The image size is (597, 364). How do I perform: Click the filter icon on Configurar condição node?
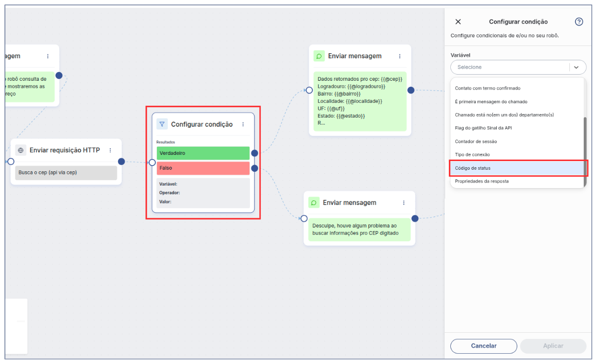tap(162, 124)
